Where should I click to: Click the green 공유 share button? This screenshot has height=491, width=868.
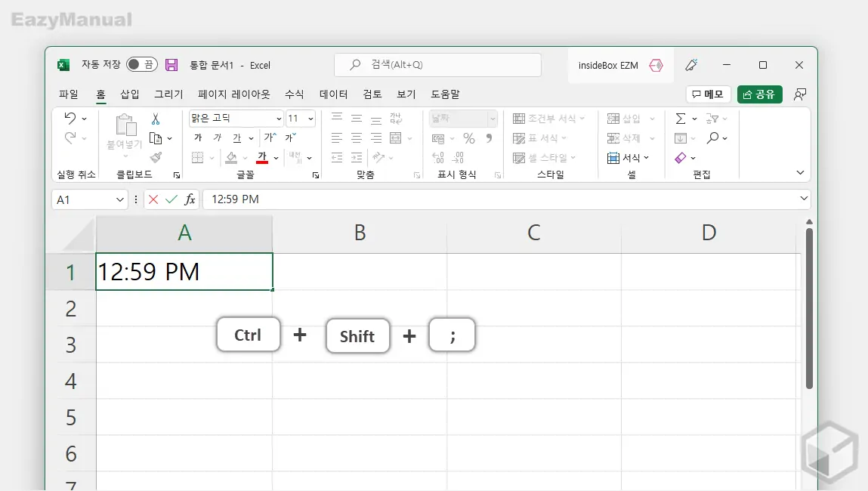pyautogui.click(x=759, y=94)
